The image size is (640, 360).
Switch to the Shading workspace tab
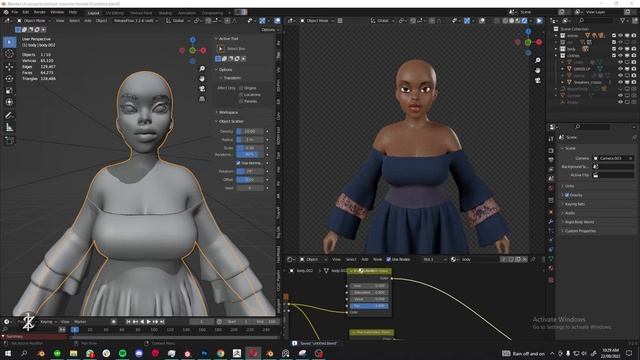point(165,13)
